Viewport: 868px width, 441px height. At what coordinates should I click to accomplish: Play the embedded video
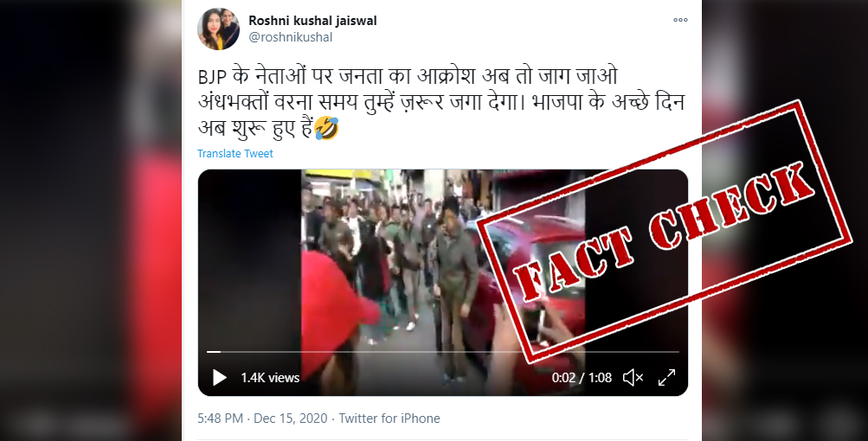220,378
